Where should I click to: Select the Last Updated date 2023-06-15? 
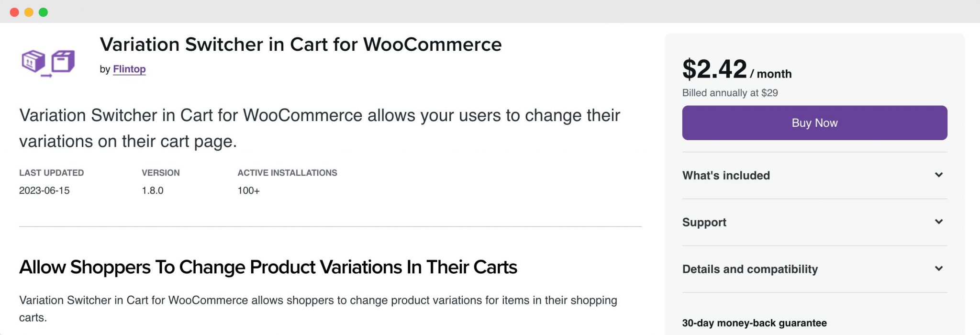pos(44,190)
